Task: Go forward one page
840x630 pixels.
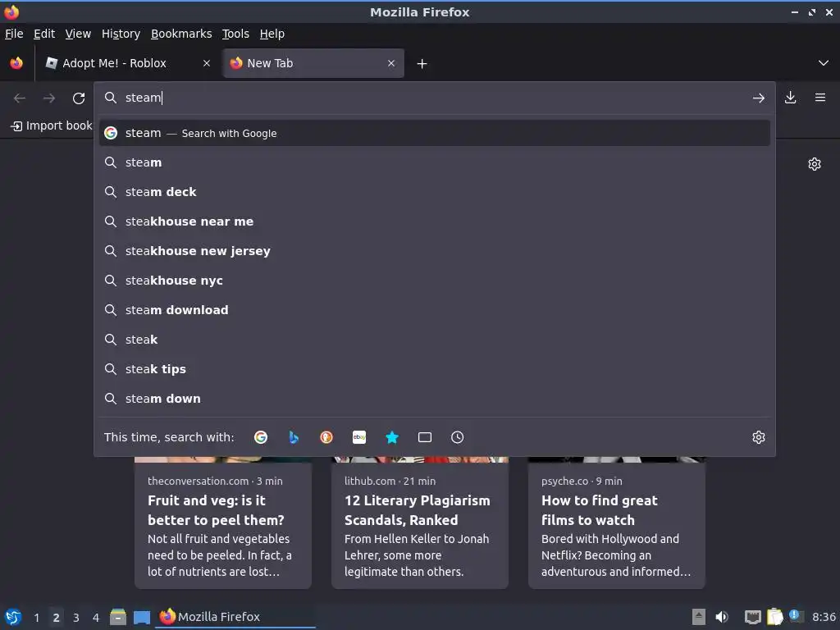Action: click(x=49, y=98)
